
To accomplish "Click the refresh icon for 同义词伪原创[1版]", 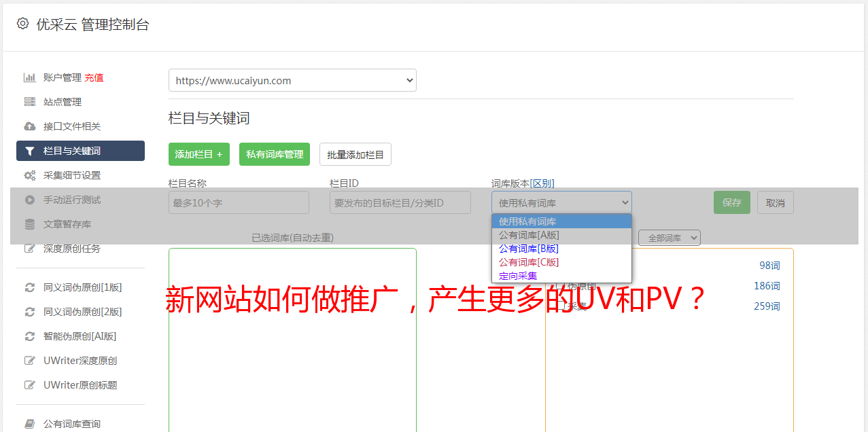I will [29, 287].
